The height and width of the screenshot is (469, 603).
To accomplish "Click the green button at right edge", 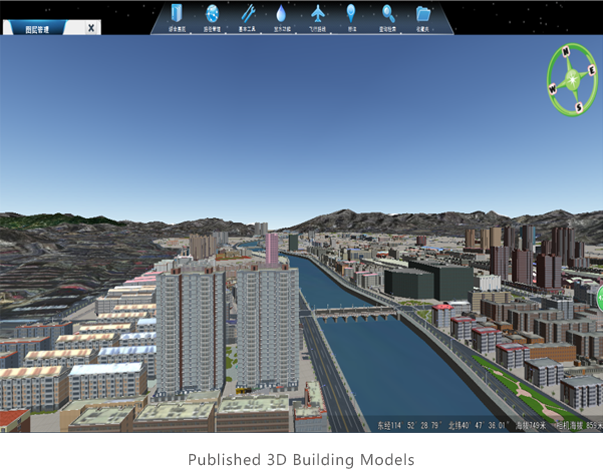I will pos(599,297).
